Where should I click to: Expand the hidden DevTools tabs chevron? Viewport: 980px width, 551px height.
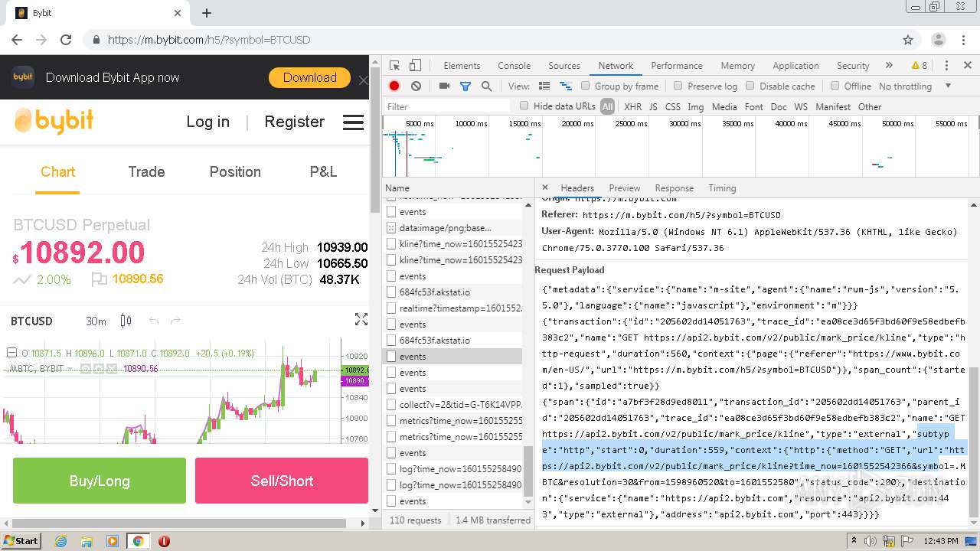tap(888, 66)
